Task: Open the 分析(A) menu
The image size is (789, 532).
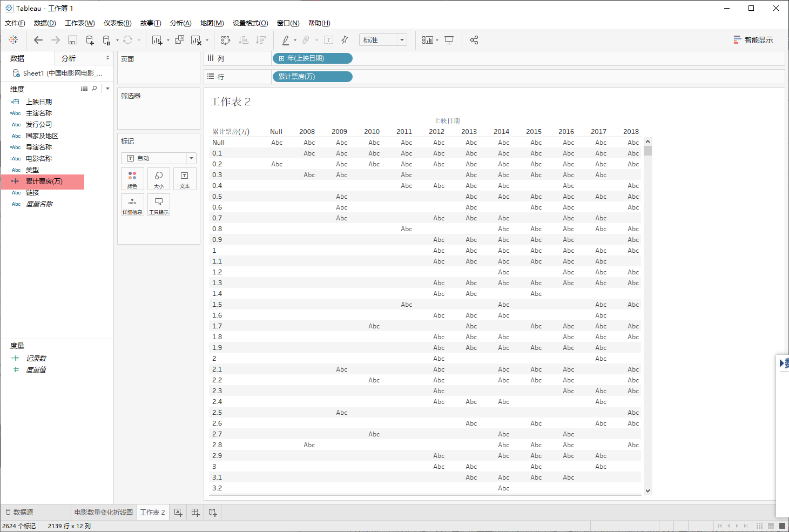Action: [180, 23]
